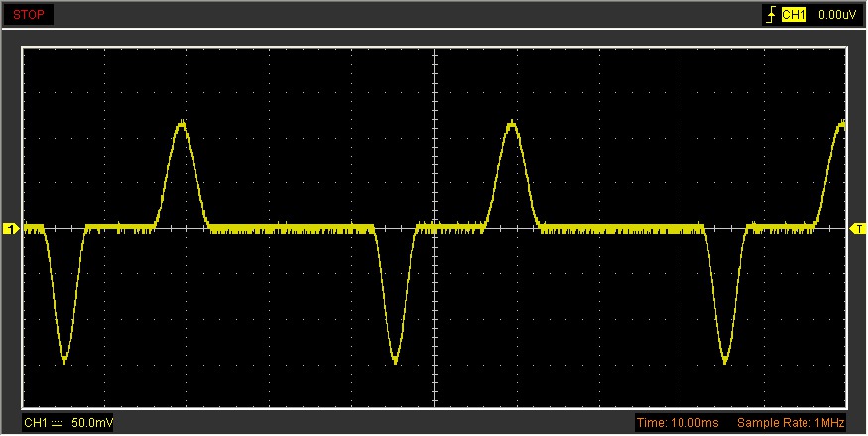Click the channel 1 ground marker on left edge
The width and height of the screenshot is (868, 436).
pyautogui.click(x=11, y=229)
